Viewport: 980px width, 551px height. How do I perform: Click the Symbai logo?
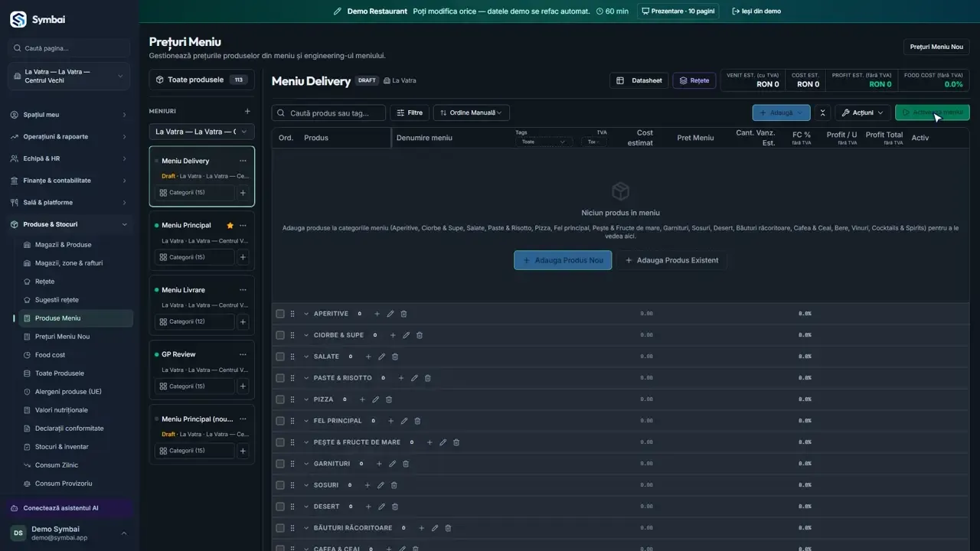coord(18,19)
